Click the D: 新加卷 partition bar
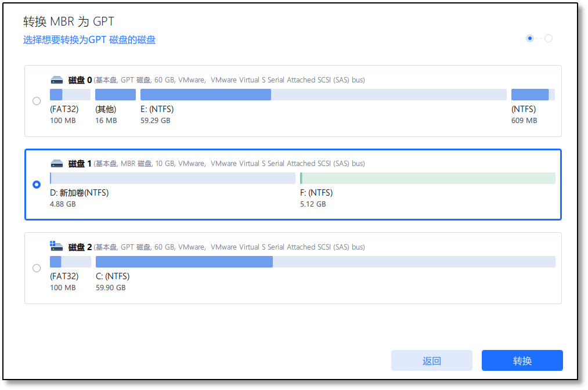The width and height of the screenshot is (588, 390). point(172,178)
